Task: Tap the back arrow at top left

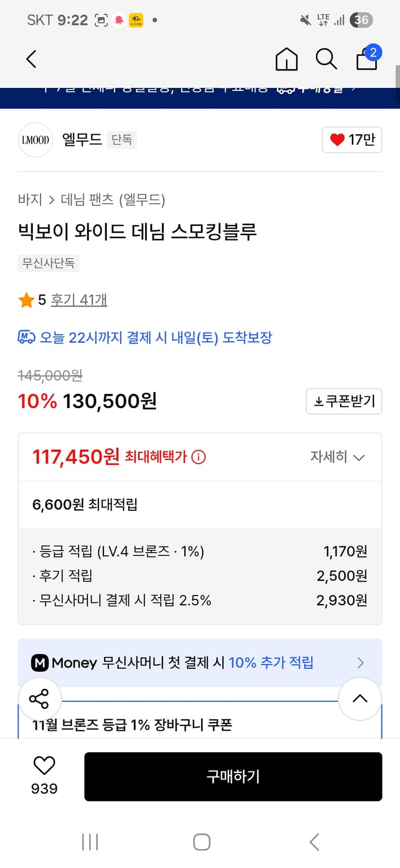Action: click(x=31, y=59)
